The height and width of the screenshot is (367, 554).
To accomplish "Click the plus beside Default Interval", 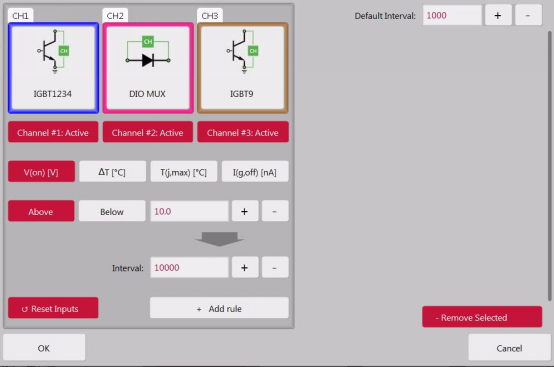I will tap(498, 15).
